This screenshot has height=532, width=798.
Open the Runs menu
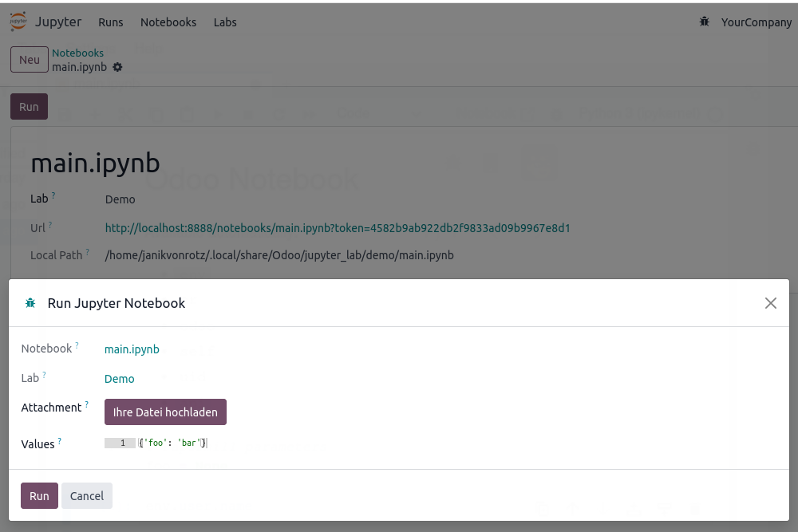pyautogui.click(x=111, y=22)
